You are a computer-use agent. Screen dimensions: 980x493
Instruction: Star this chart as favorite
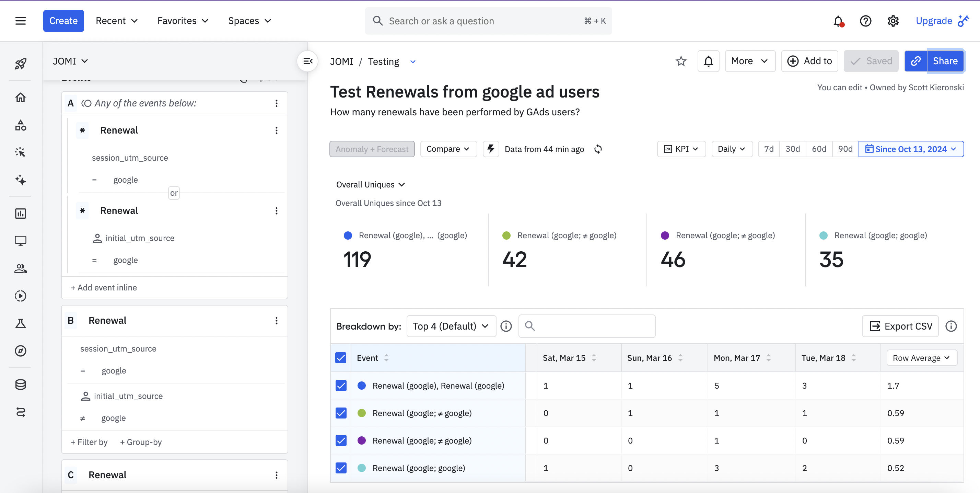[x=681, y=61]
